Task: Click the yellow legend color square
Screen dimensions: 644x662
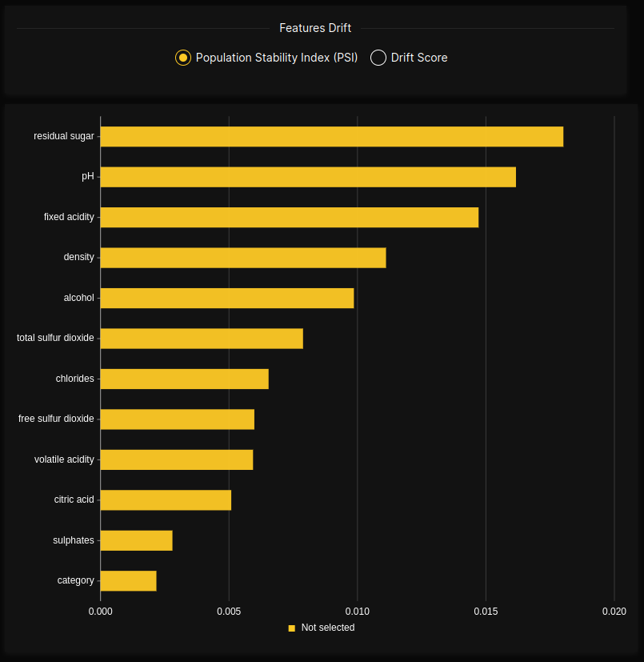Action: point(292,628)
